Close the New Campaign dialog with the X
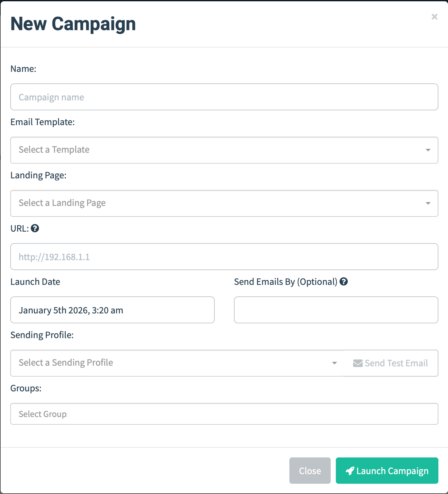This screenshot has width=448, height=494. 434,17
